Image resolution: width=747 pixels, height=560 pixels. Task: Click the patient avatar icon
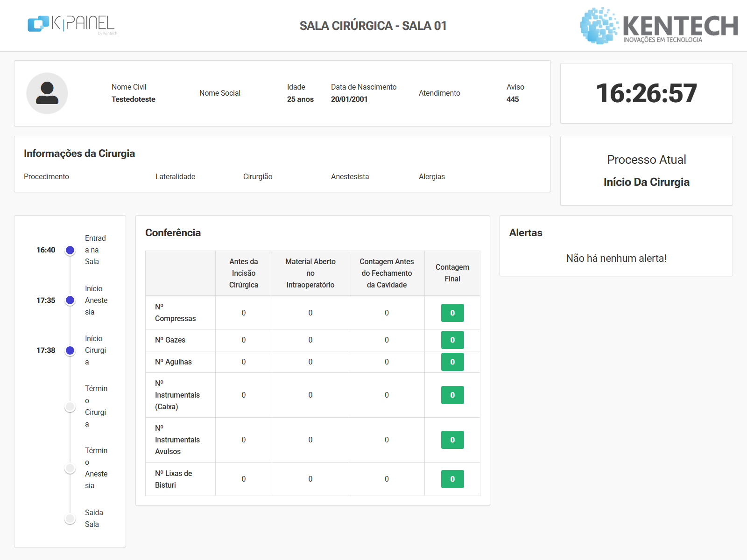point(47,93)
